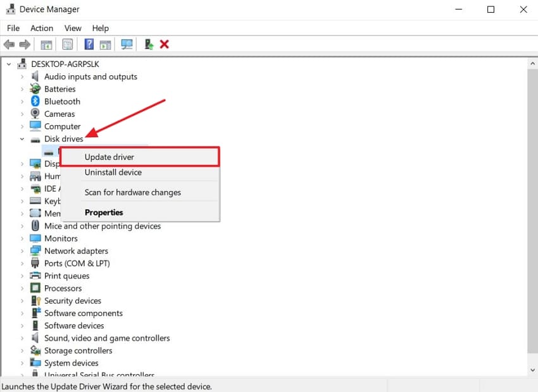The height and width of the screenshot is (392, 538).
Task: Select the Network adapters category
Action: [75, 250]
